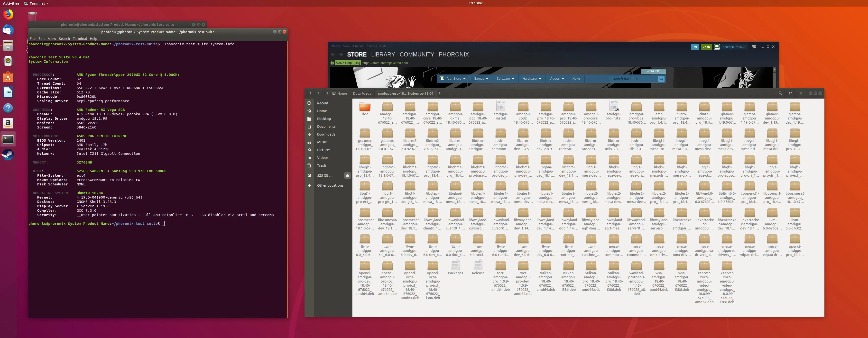Click the Amazon icon in the dock

[x=8, y=123]
